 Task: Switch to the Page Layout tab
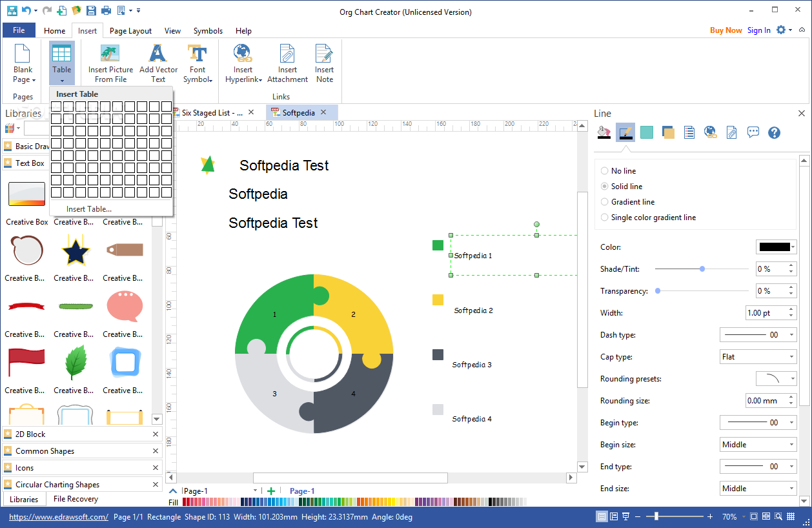click(130, 31)
